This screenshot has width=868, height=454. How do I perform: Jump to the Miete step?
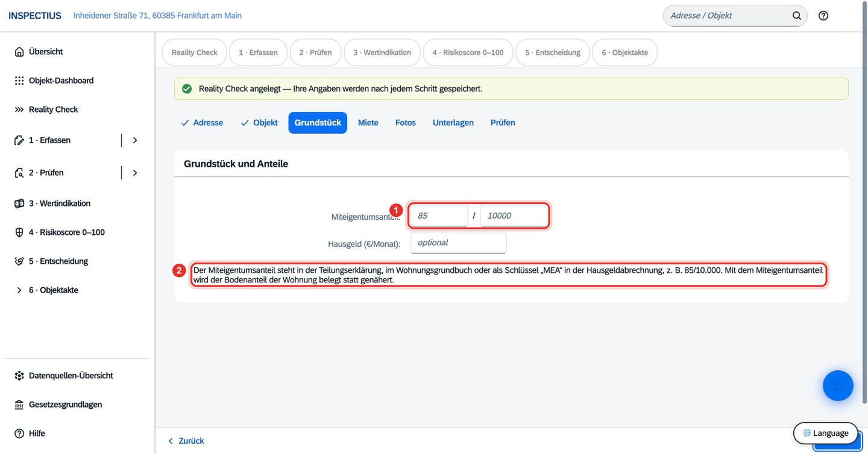tap(368, 123)
